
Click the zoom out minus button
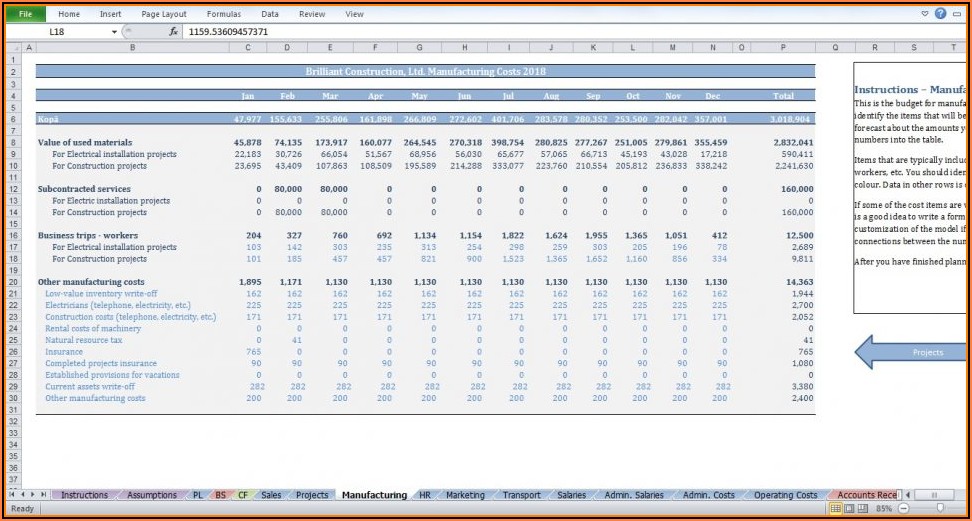coord(902,509)
